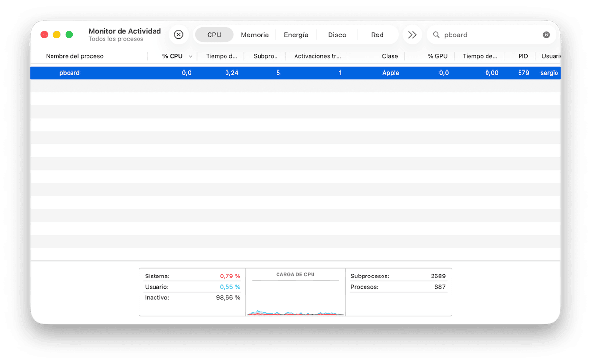Screen dimensions: 591x364
Task: Click the magnifying glass search icon
Action: (436, 35)
